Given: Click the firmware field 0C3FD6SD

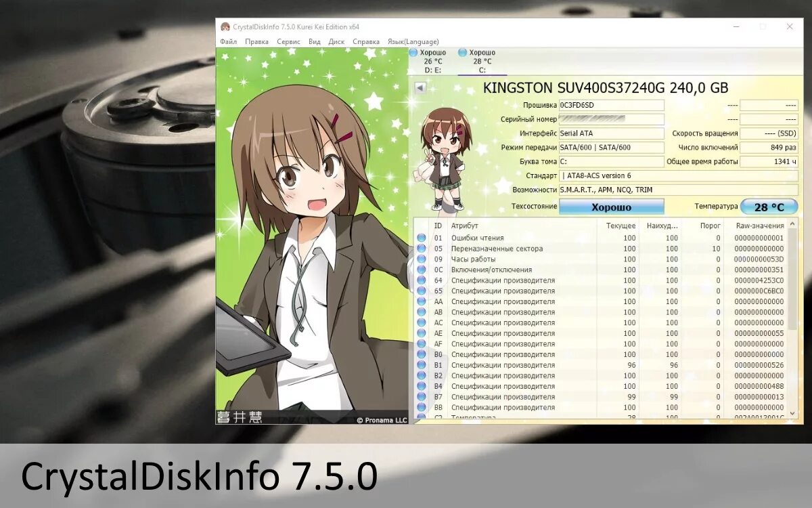Looking at the screenshot, I should 612,105.
